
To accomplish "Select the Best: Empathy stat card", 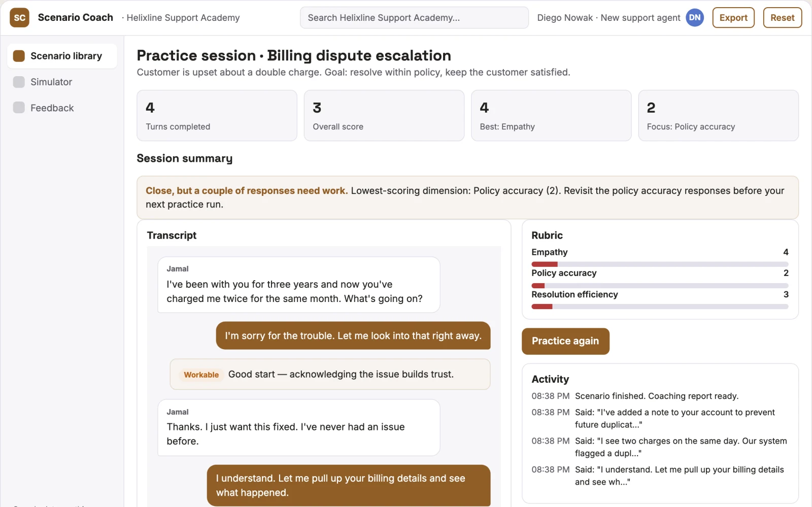I will [551, 116].
